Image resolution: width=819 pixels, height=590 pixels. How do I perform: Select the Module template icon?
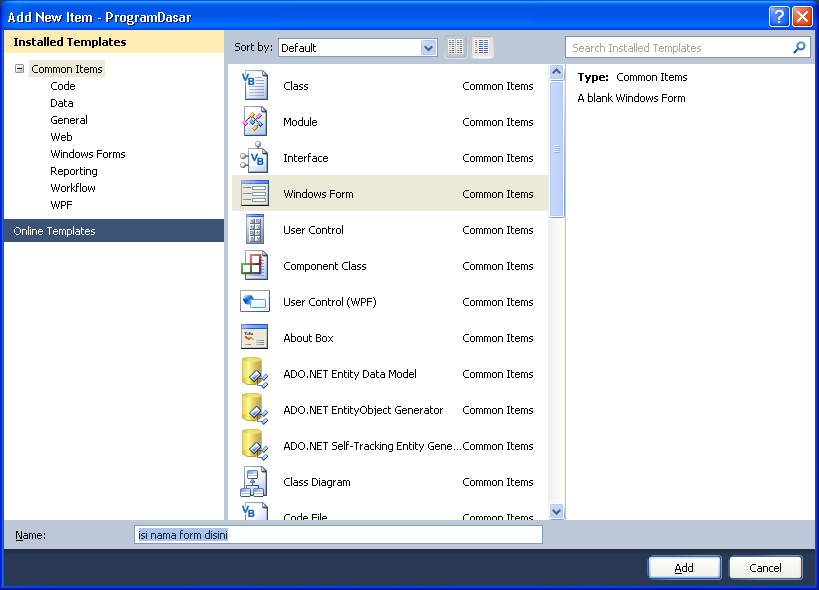[x=254, y=122]
